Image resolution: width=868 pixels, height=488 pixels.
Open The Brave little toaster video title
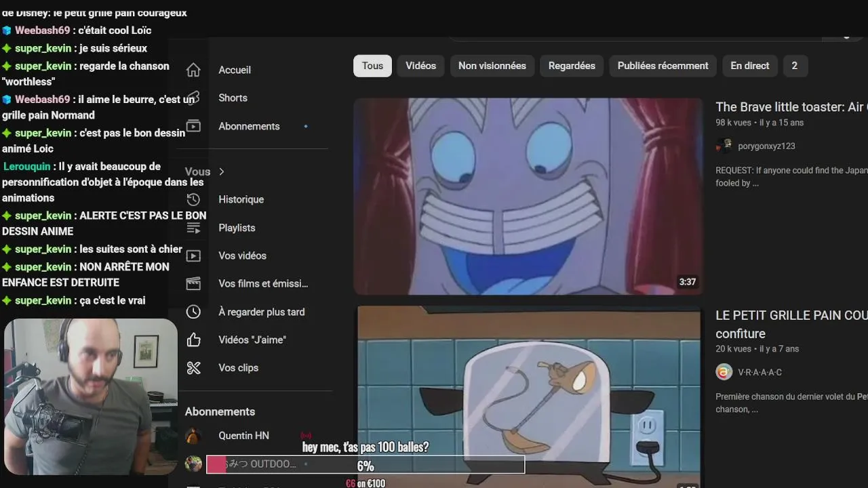tap(791, 107)
